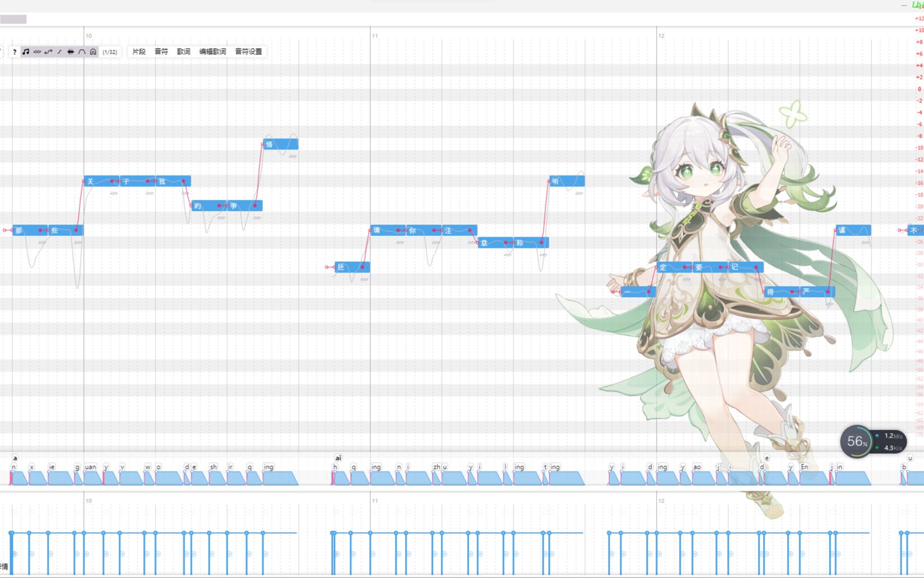The height and width of the screenshot is (578, 924).
Task: Select the note with lyric 些
Action: point(65,230)
